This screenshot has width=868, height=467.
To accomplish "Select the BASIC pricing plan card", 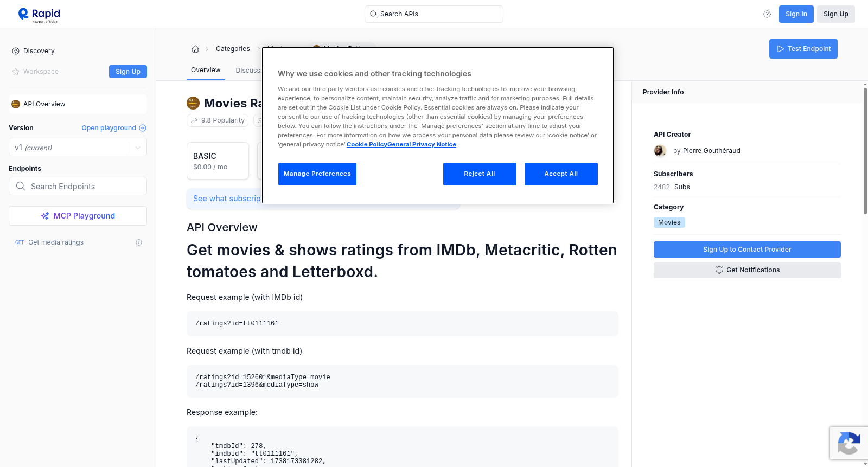I will (x=218, y=161).
